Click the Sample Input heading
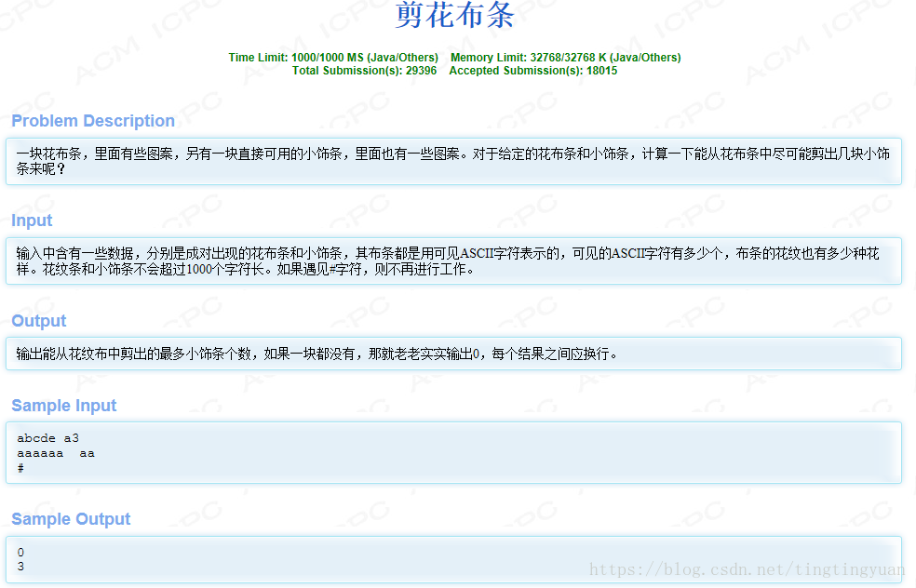 (63, 406)
